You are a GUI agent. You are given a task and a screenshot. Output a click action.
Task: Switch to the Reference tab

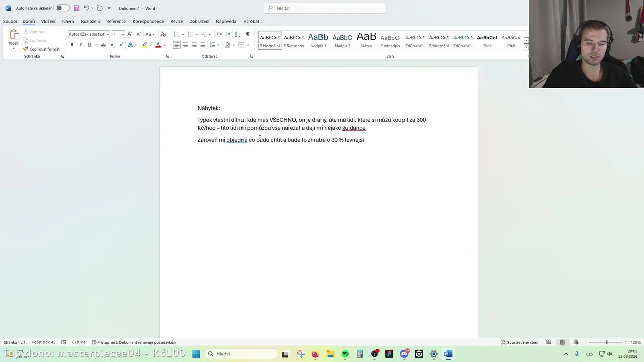pyautogui.click(x=116, y=21)
